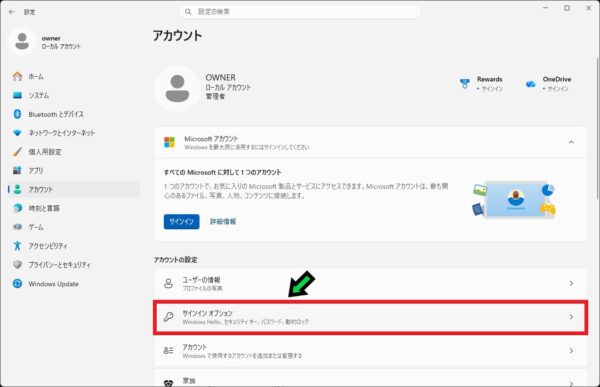Click the blue サインイン button
The width and height of the screenshot is (600, 387).
click(x=181, y=222)
